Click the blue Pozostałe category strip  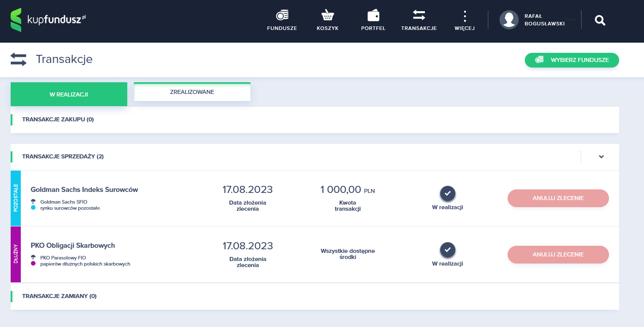click(x=16, y=198)
